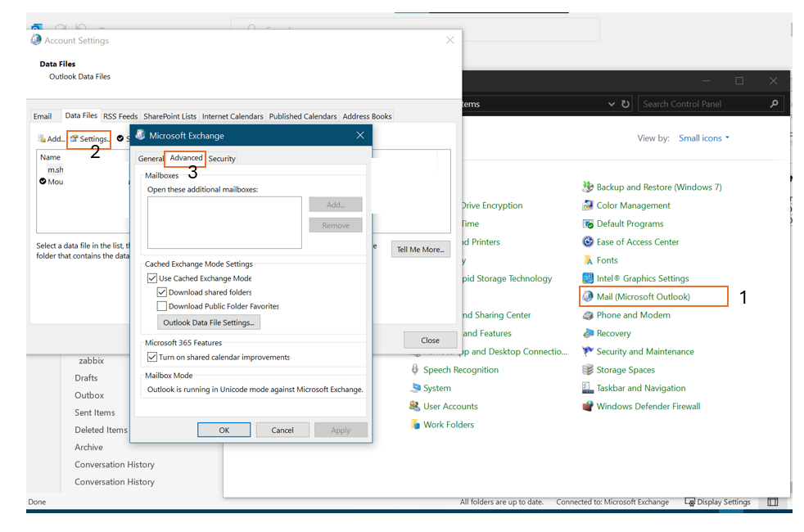Screen dimensions: 804x532
Task: Open the SharePoint Lists tab
Action: coord(169,116)
